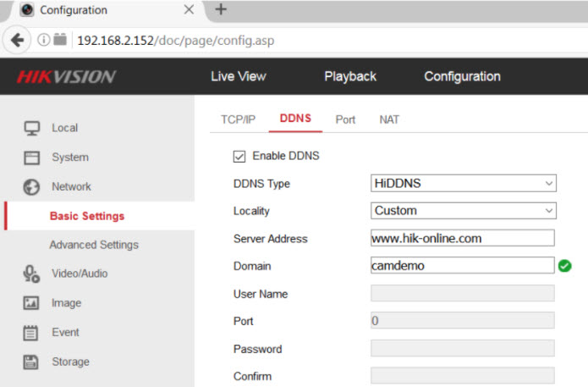Expand the Locality dropdown
Screen dimensions: 588x387
[x=463, y=211]
